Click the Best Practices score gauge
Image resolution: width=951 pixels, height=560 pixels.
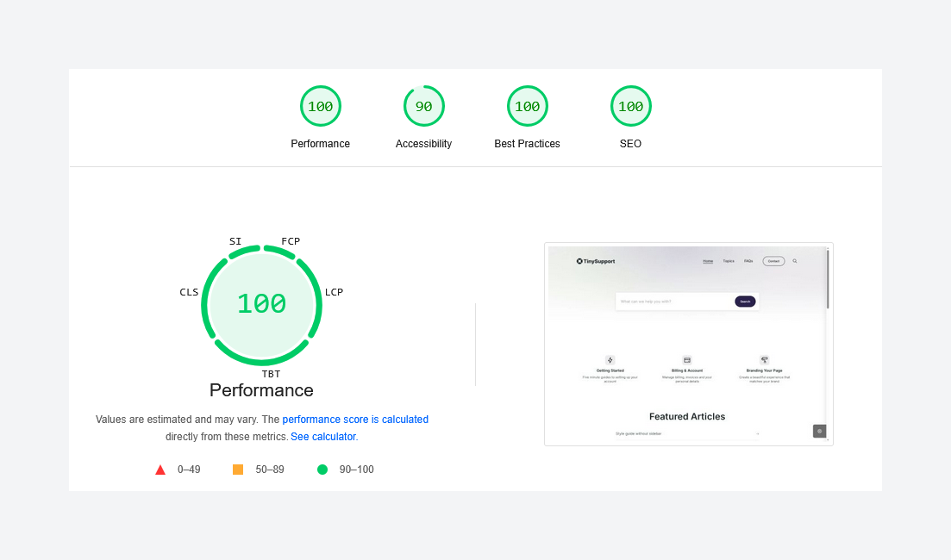click(x=527, y=105)
